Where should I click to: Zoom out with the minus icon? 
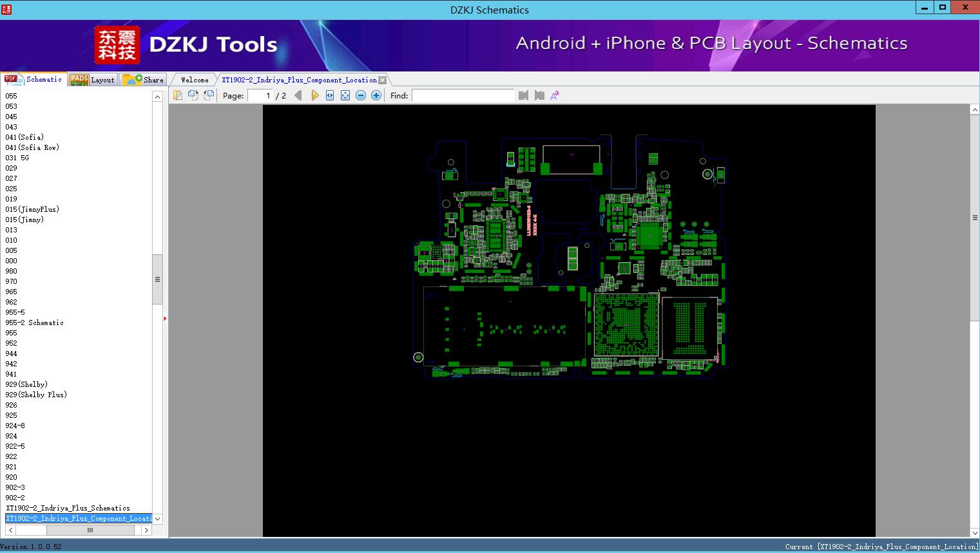coord(361,95)
